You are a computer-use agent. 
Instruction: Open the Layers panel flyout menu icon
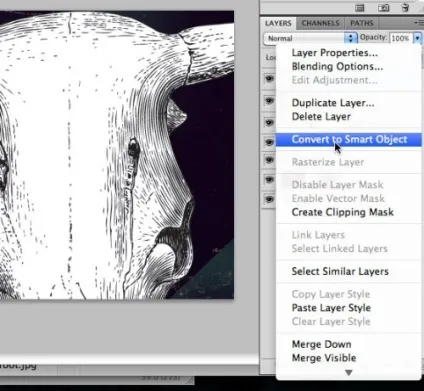[418, 23]
